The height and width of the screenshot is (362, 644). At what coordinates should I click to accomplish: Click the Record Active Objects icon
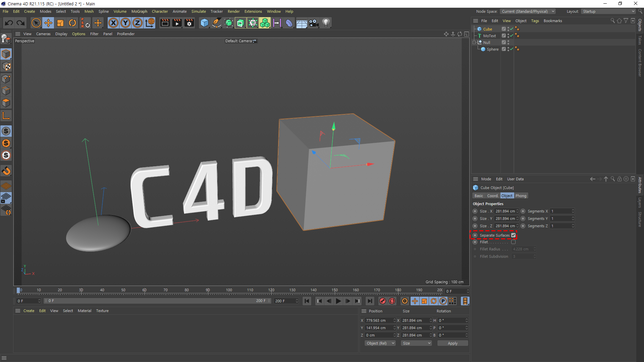tap(382, 301)
